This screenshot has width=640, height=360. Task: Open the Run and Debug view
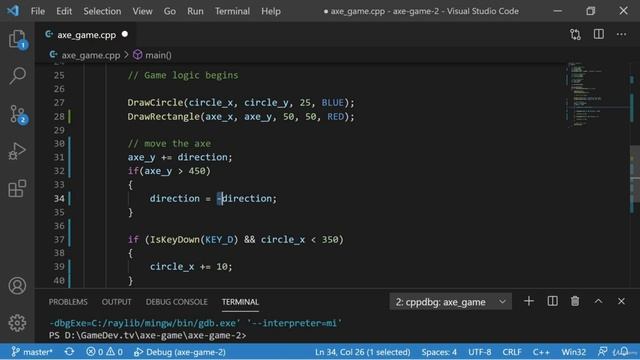pyautogui.click(x=17, y=151)
